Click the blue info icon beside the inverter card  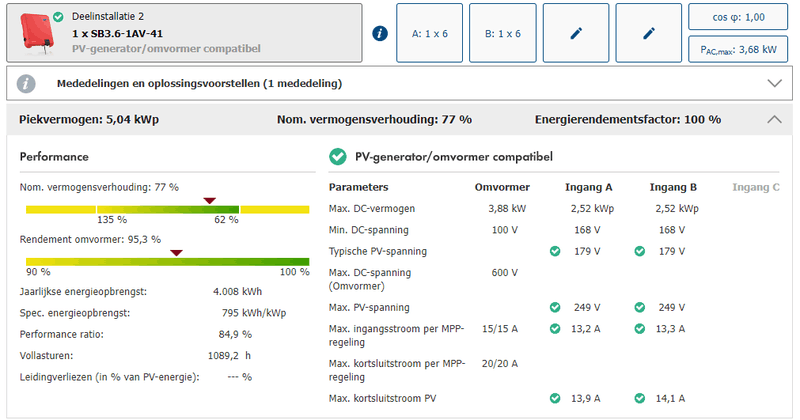(x=379, y=33)
